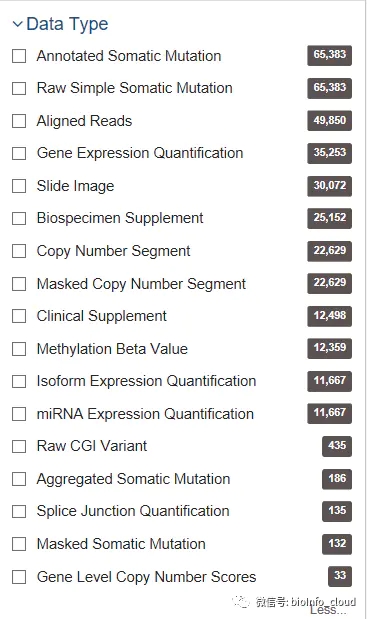The image size is (367, 619).
Task: Select Aggregated Somatic Mutation checkbox
Action: click(x=19, y=479)
